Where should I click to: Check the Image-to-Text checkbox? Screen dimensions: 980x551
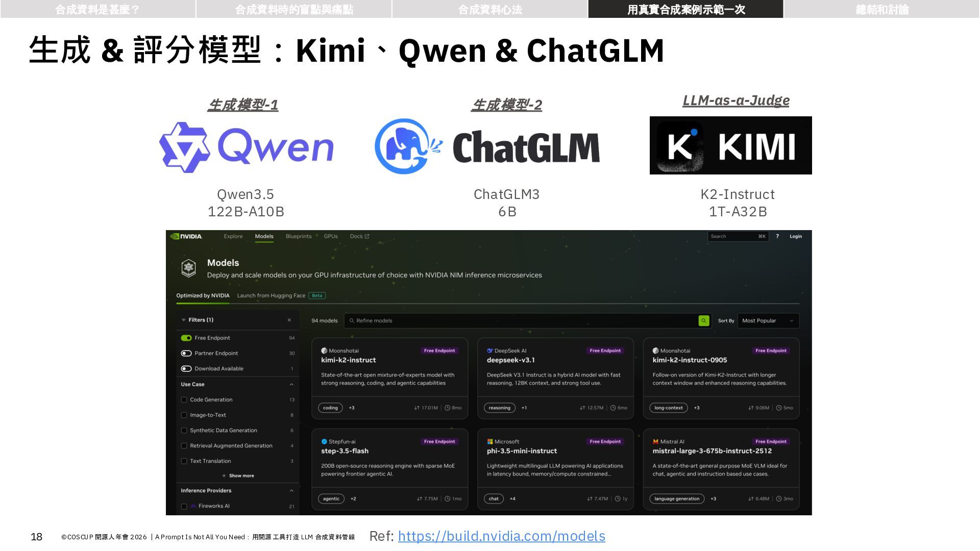tap(184, 415)
